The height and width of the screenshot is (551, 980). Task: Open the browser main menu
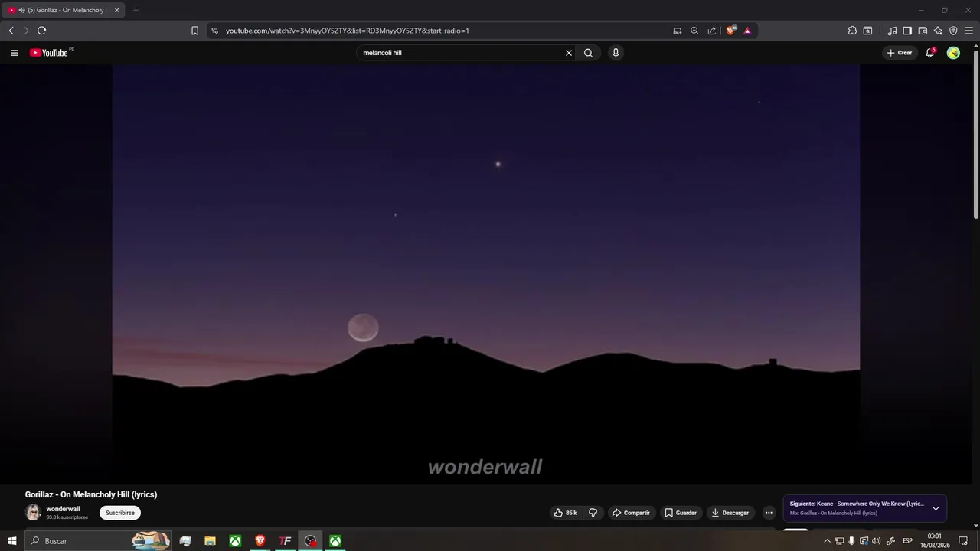pos(969,31)
